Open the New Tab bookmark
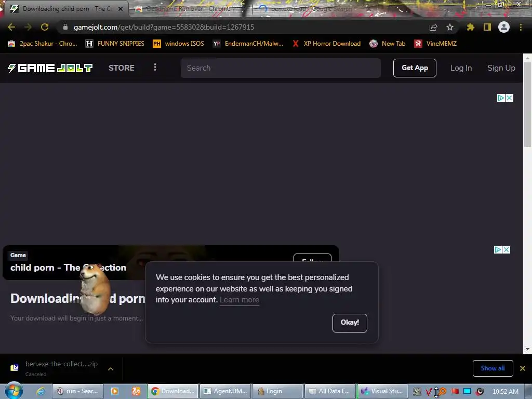The width and height of the screenshot is (532, 399). click(x=388, y=44)
